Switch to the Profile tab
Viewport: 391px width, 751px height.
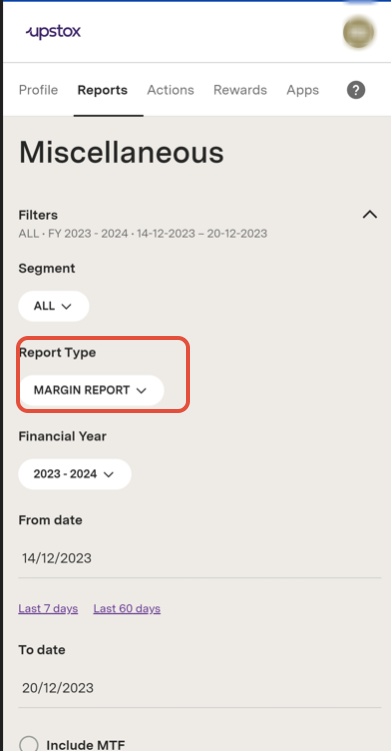38,90
